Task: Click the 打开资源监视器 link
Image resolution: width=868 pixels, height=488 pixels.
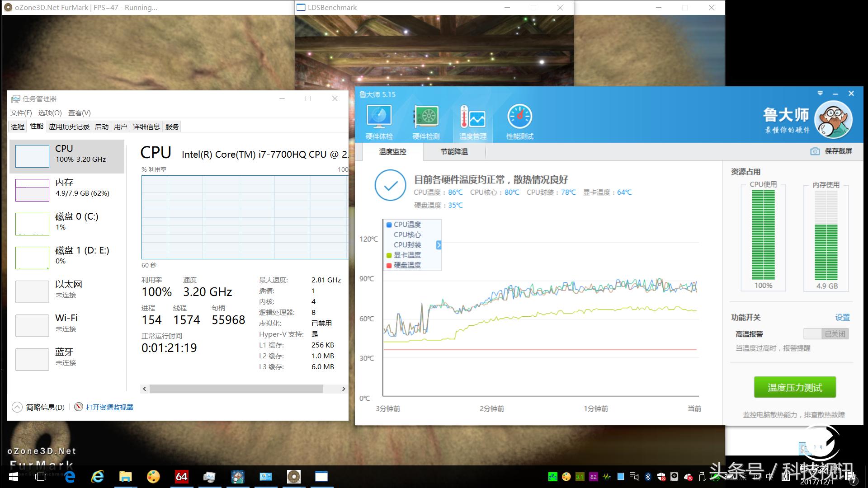Action: pos(109,407)
